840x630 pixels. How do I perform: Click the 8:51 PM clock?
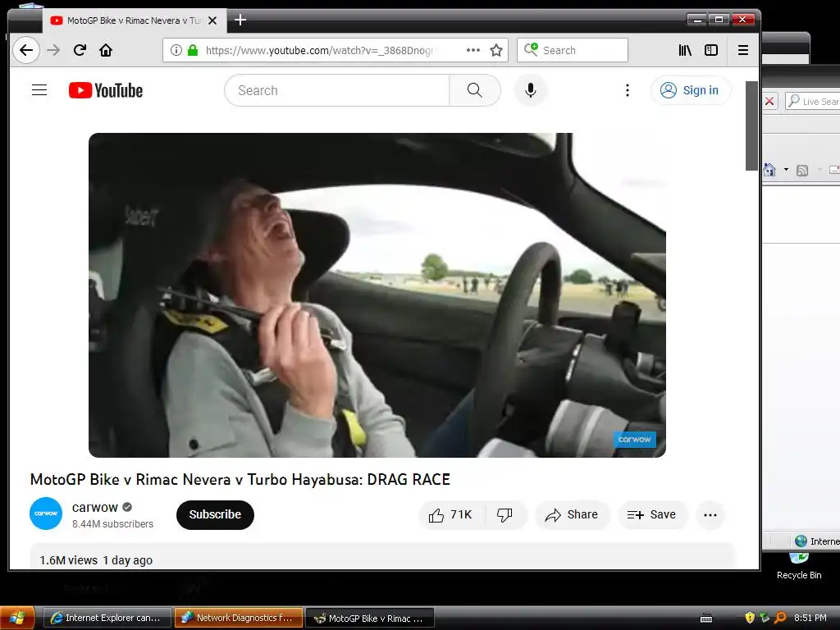click(x=810, y=618)
